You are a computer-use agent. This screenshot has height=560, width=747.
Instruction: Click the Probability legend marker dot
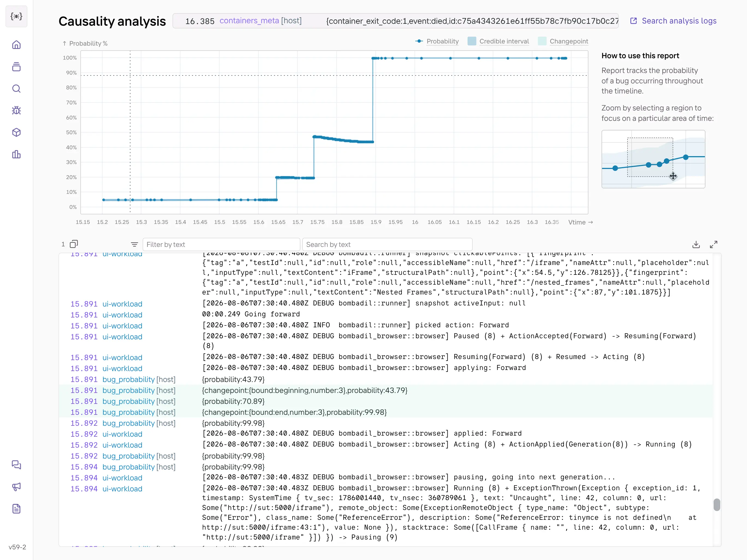coord(419,41)
